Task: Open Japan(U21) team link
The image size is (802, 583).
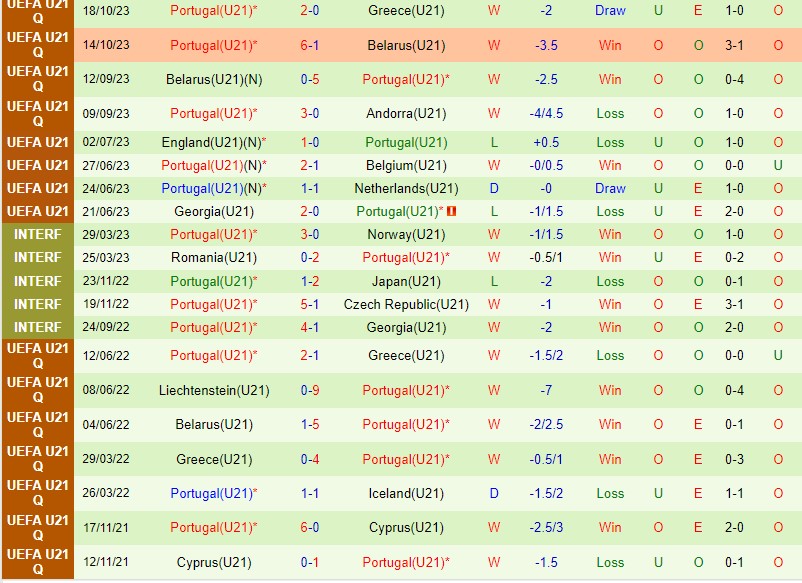Action: click(x=406, y=281)
